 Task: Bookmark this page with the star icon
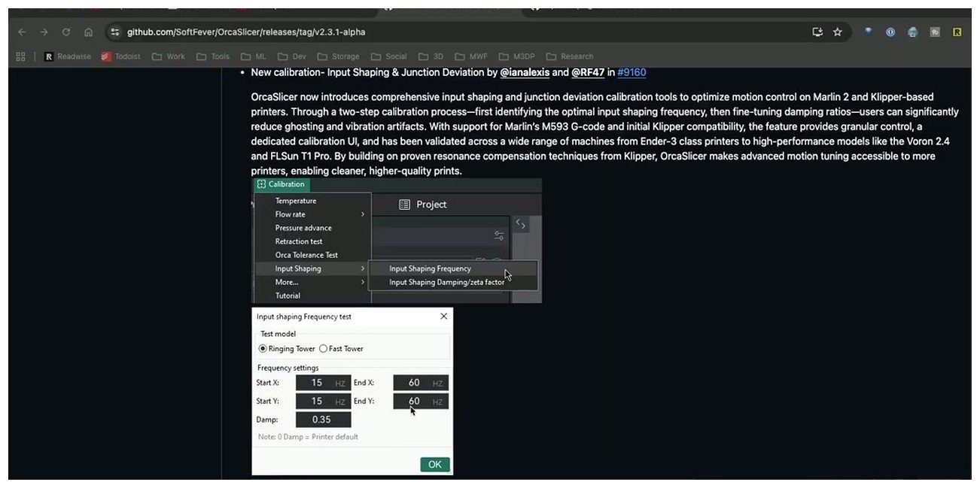coord(838,32)
